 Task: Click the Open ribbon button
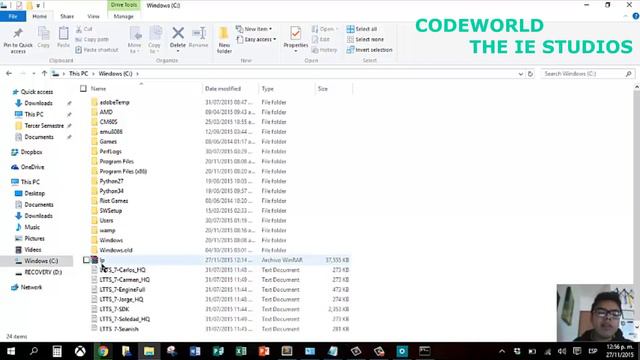(x=325, y=29)
